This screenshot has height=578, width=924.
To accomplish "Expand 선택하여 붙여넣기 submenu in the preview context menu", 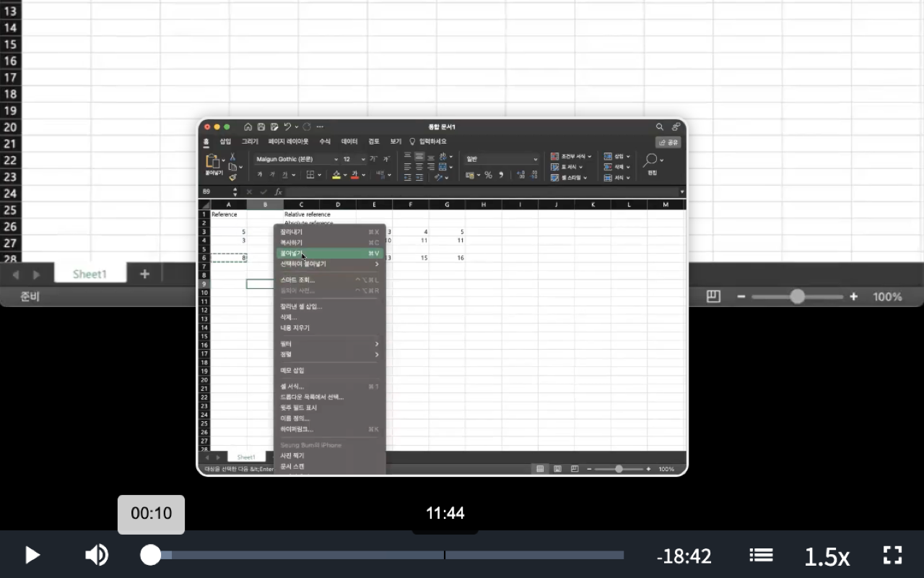I will (330, 264).
